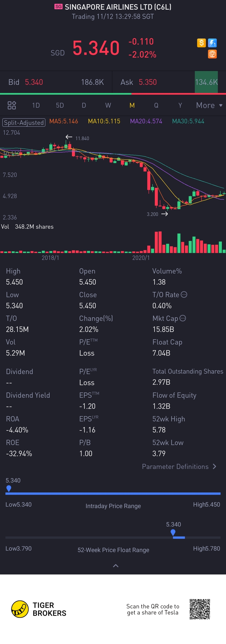The width and height of the screenshot is (226, 644).
Task: Tap the MA20:4.574 indicator label
Action: click(146, 121)
